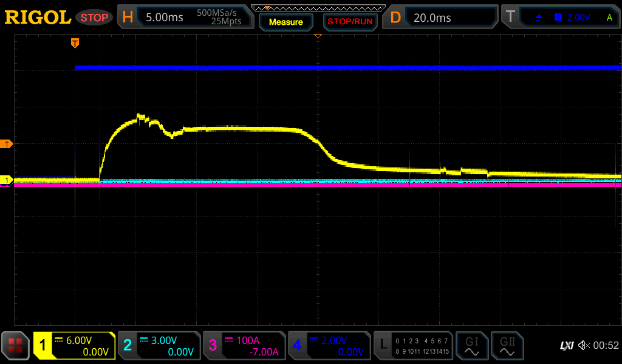Open the GII function generator icon

(x=507, y=346)
